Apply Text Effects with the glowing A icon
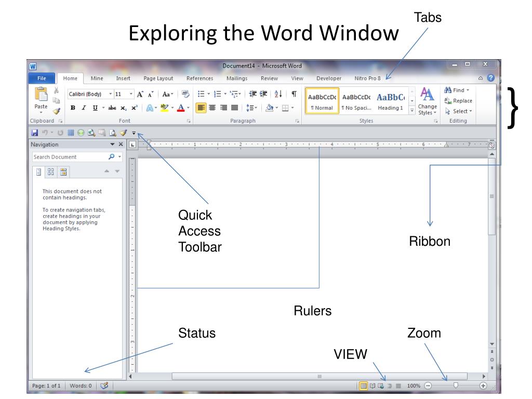 pyautogui.click(x=149, y=108)
